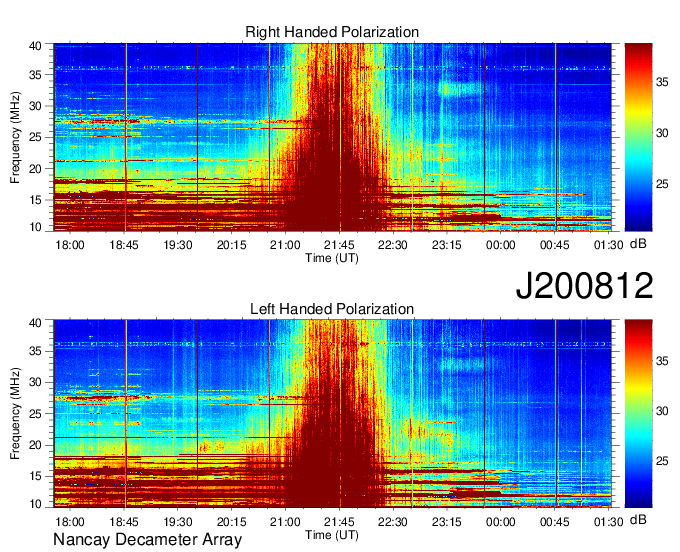Click the 30 MHz tick on Right Handed plot
This screenshot has width=680, height=552.
(x=35, y=106)
